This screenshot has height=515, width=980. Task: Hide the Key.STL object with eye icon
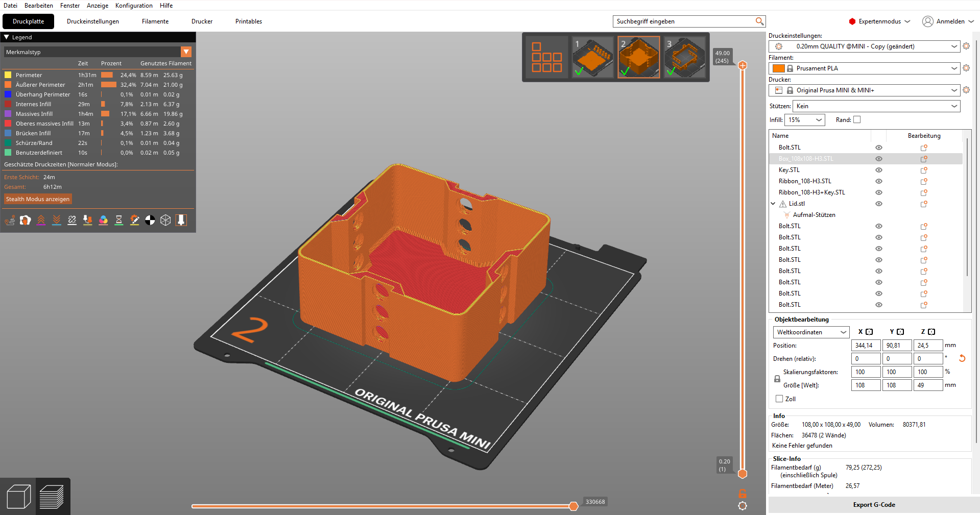pos(879,170)
